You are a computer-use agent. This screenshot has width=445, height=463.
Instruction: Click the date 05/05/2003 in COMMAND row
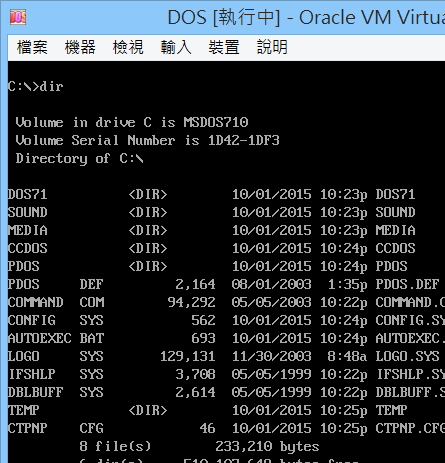[272, 302]
